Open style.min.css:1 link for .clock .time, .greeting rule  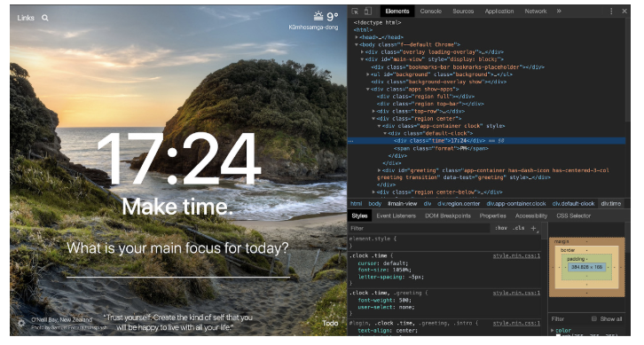(516, 293)
